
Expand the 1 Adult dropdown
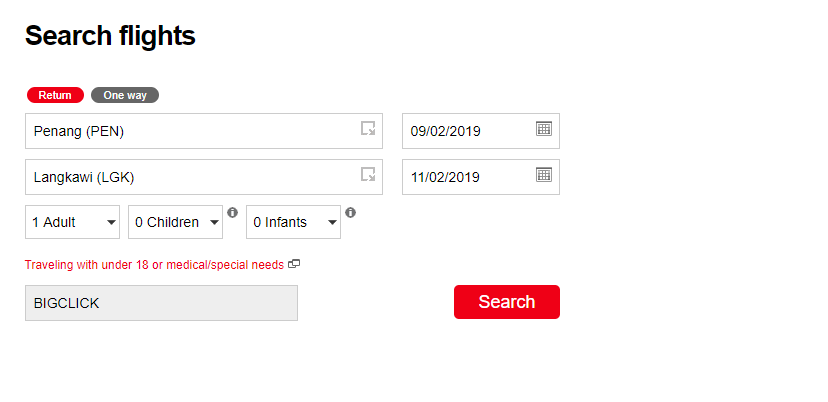(x=72, y=222)
